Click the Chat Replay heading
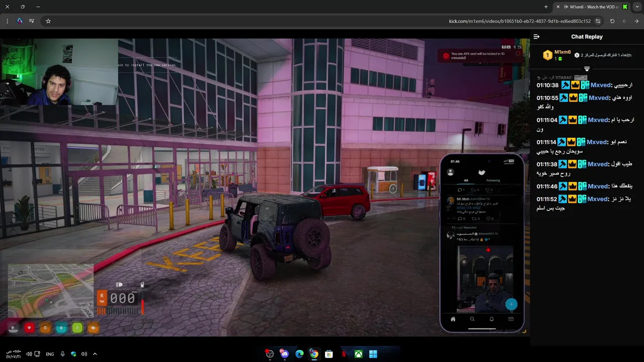644x362 pixels. click(x=587, y=37)
